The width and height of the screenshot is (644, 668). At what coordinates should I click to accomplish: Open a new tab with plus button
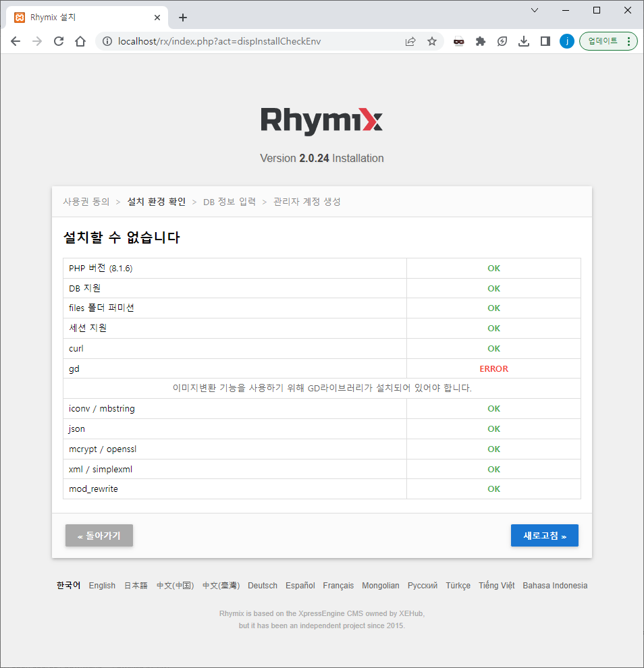183,18
